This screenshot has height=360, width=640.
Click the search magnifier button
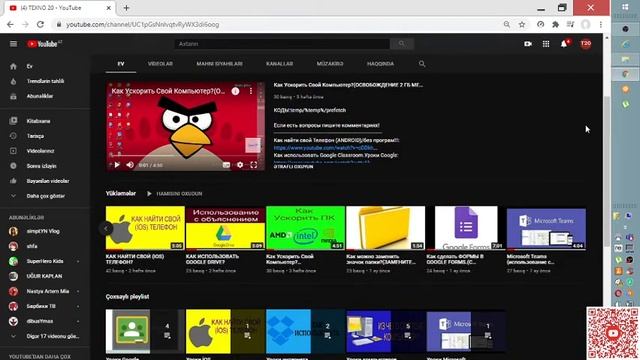point(402,44)
